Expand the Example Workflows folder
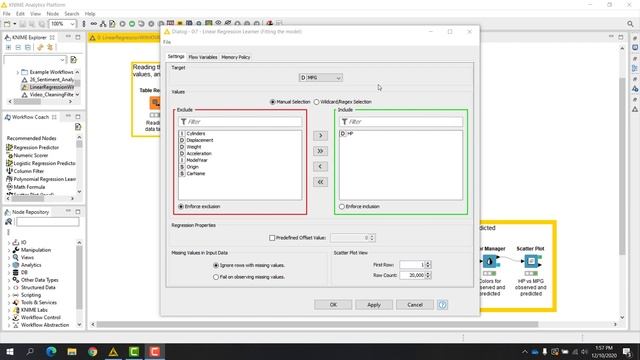The image size is (640, 360). [x=18, y=72]
